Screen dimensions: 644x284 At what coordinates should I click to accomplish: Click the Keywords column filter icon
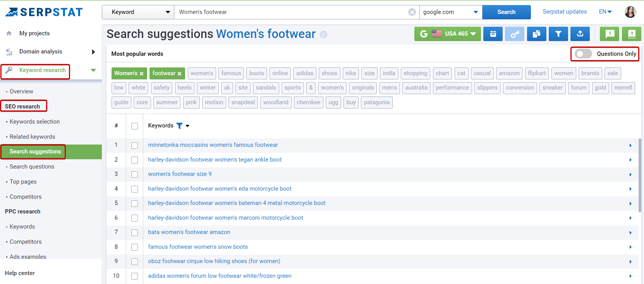[x=179, y=126]
